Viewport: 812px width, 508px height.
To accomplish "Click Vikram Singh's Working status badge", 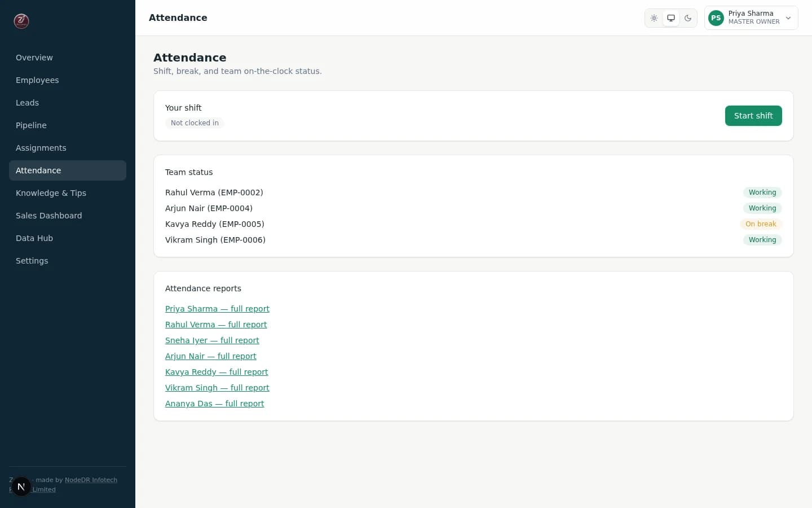I will point(762,240).
